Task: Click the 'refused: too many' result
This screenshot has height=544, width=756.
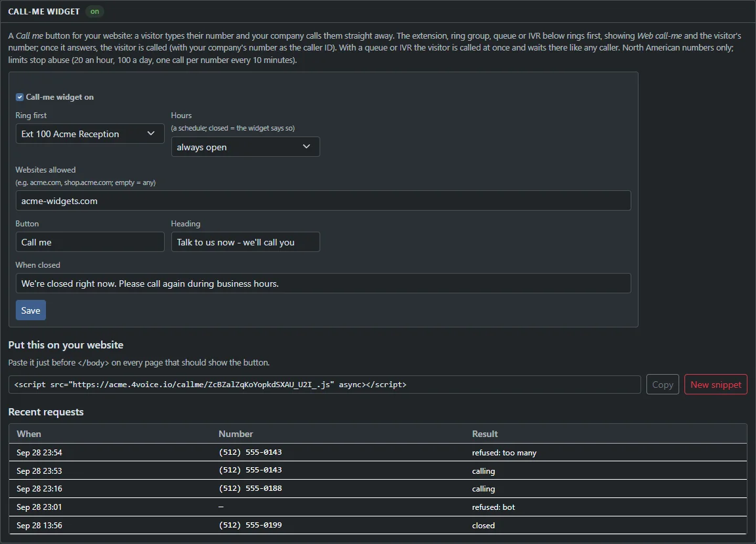Action: (x=504, y=452)
